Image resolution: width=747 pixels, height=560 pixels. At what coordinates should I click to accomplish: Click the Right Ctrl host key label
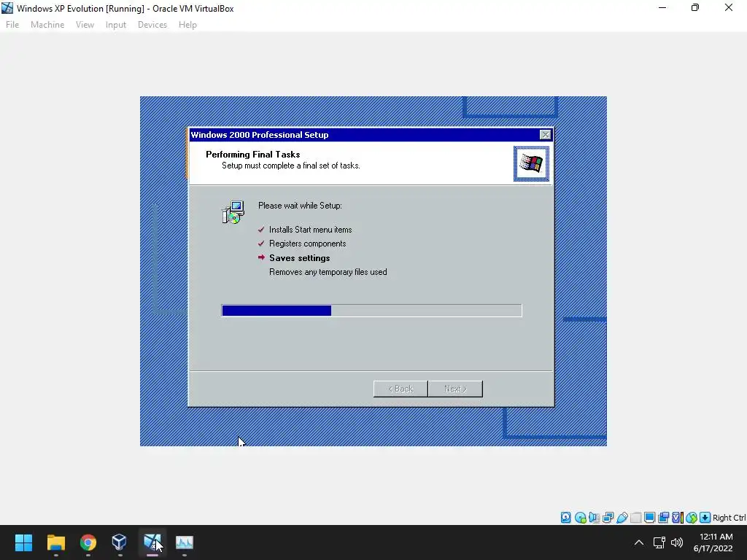pos(729,518)
